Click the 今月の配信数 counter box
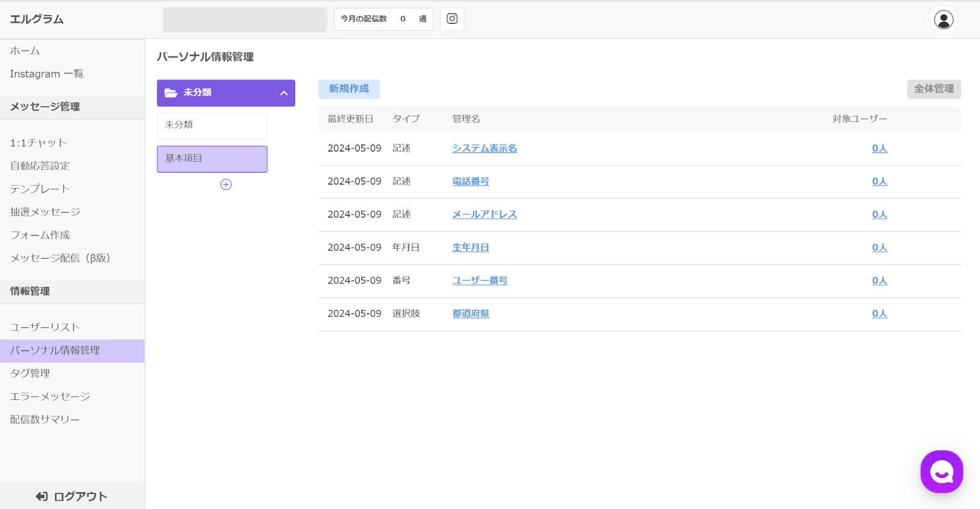This screenshot has width=980, height=509. (383, 19)
